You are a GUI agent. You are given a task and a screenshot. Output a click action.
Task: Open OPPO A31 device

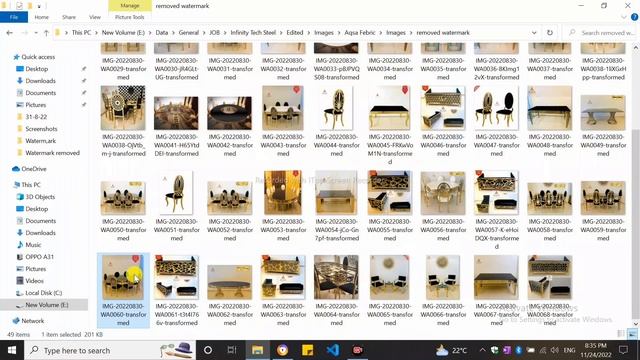click(39, 257)
